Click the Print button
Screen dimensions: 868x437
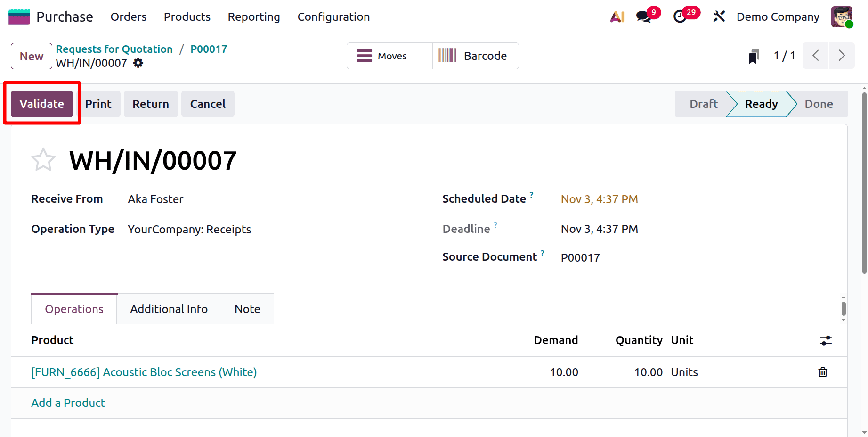(98, 104)
